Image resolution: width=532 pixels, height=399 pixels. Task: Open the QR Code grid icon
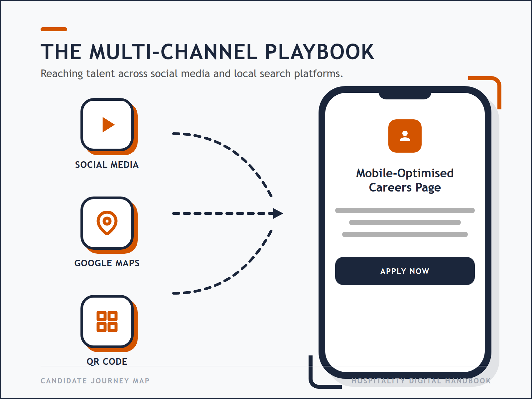tap(107, 322)
